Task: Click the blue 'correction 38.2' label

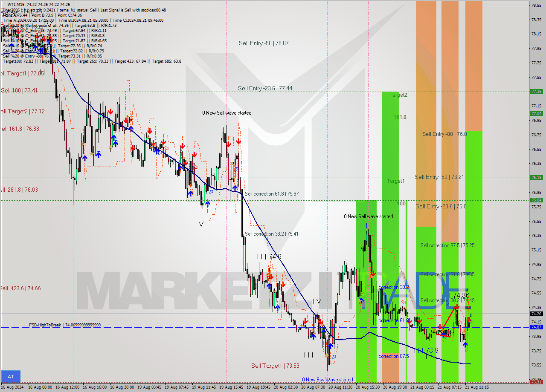Action: click(x=393, y=287)
